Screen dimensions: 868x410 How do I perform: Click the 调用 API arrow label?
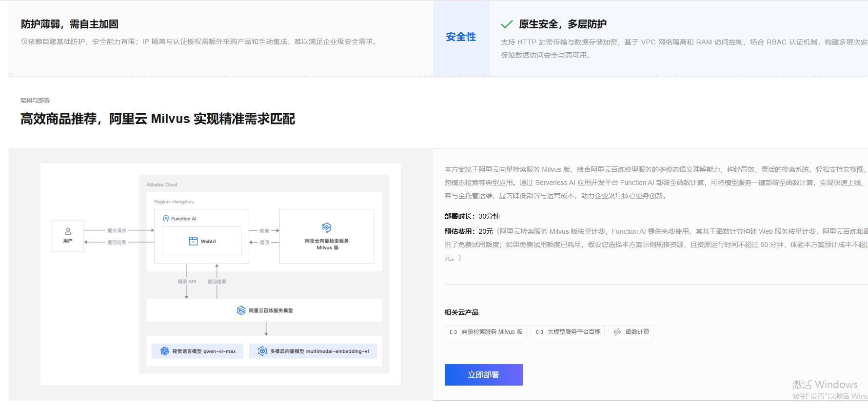click(x=187, y=282)
